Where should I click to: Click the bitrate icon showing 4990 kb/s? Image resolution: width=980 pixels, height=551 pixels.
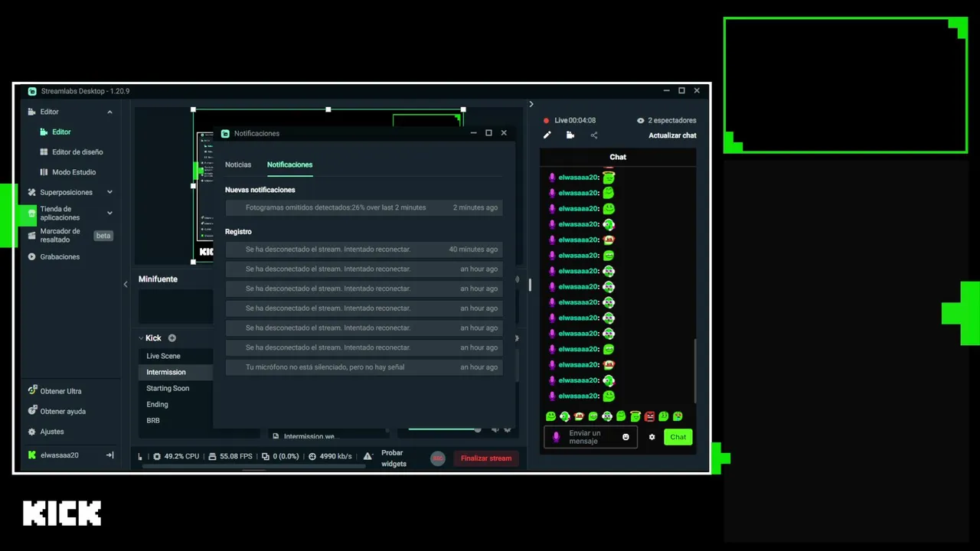coord(312,456)
